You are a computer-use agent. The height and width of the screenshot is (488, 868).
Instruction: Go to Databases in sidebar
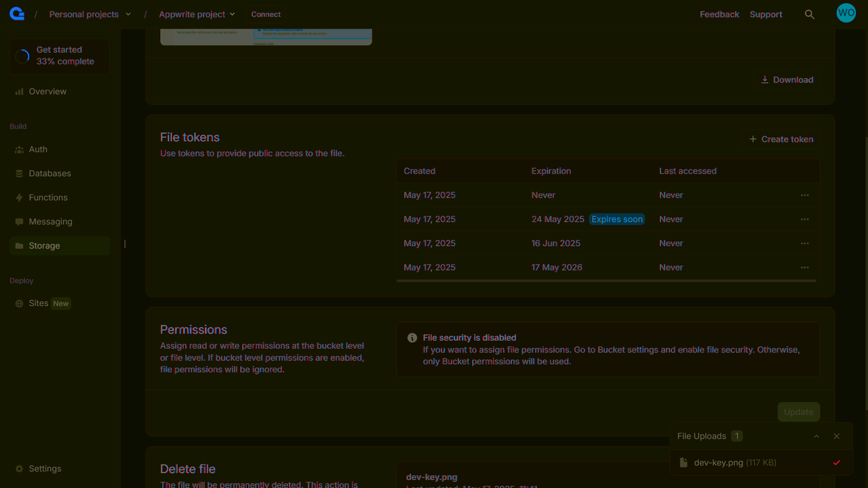50,174
